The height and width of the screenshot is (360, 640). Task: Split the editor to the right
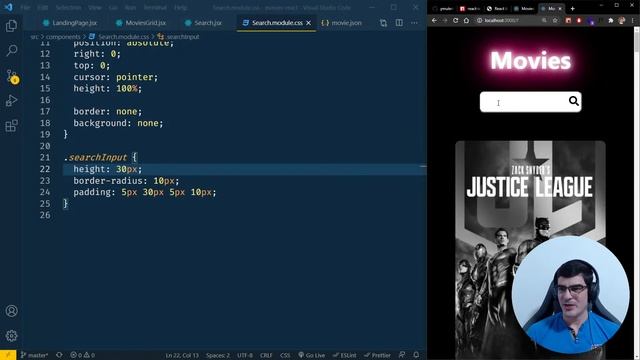pyautogui.click(x=399, y=23)
